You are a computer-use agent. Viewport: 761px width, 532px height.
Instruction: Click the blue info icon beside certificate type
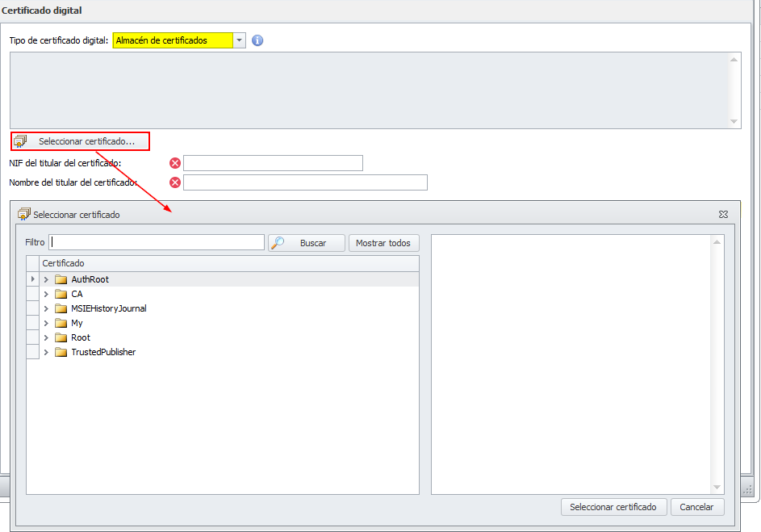coord(257,40)
